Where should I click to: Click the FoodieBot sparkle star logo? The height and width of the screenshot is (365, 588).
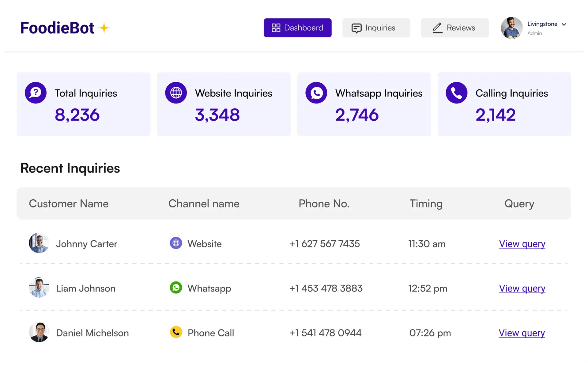(104, 28)
